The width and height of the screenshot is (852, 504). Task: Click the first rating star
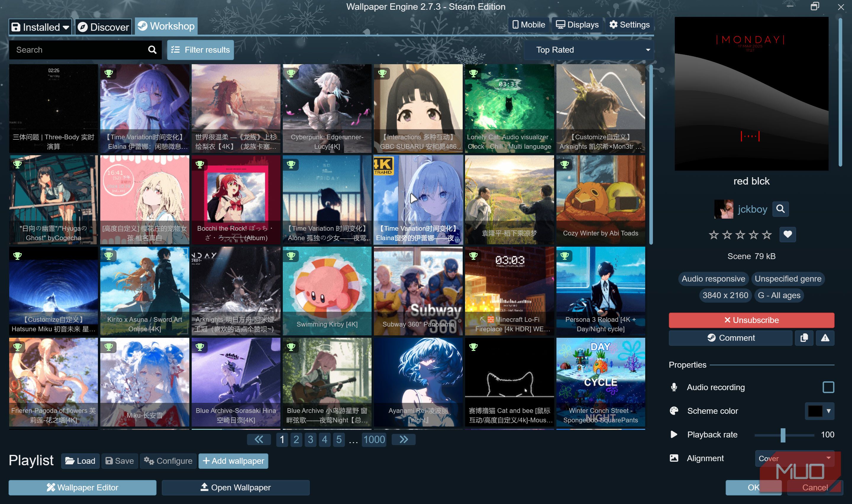714,235
